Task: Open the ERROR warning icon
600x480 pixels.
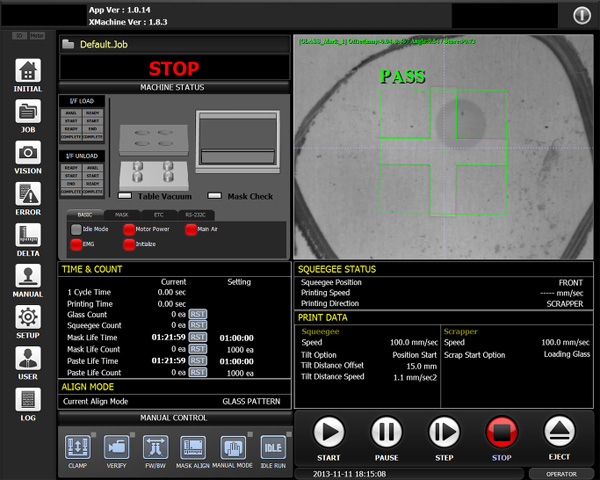Action: tap(28, 194)
